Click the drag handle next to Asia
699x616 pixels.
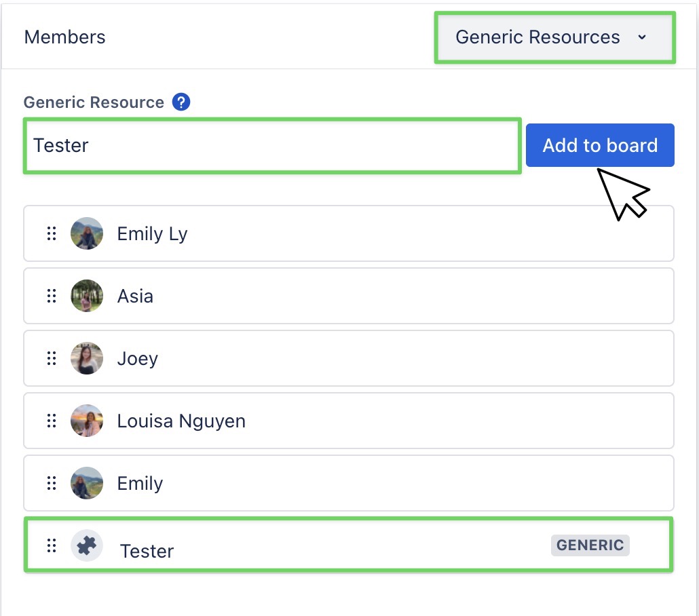(x=52, y=296)
